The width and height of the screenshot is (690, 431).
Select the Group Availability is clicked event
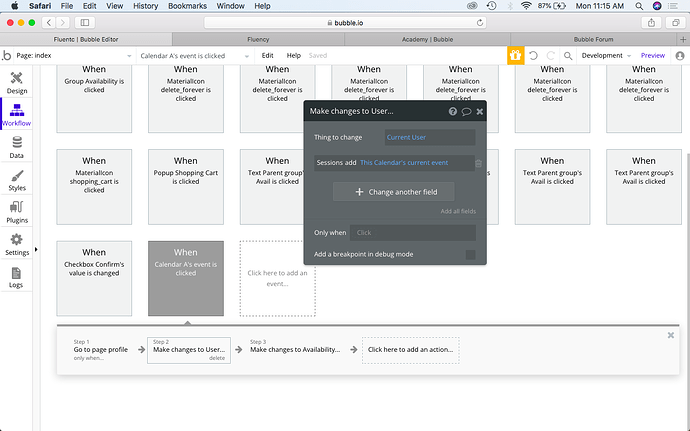94,99
